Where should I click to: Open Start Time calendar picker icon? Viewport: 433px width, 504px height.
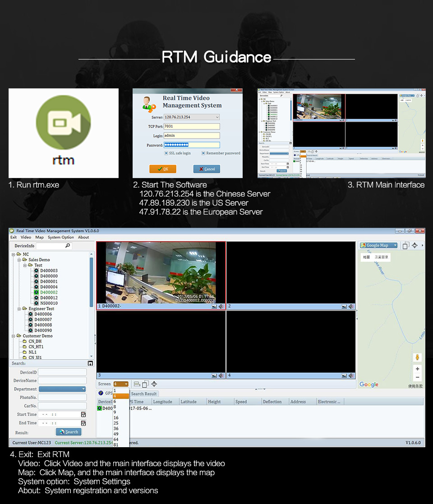point(83,414)
